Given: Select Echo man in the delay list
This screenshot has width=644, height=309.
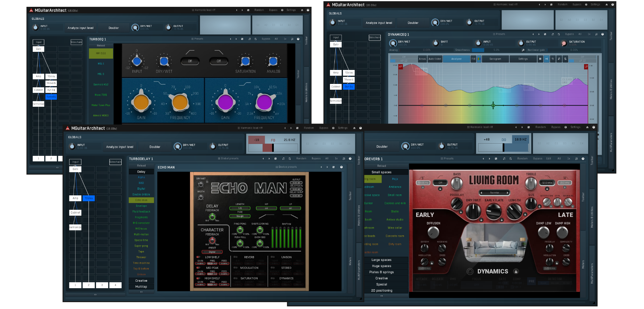Looking at the screenshot, I should pyautogui.click(x=141, y=200).
